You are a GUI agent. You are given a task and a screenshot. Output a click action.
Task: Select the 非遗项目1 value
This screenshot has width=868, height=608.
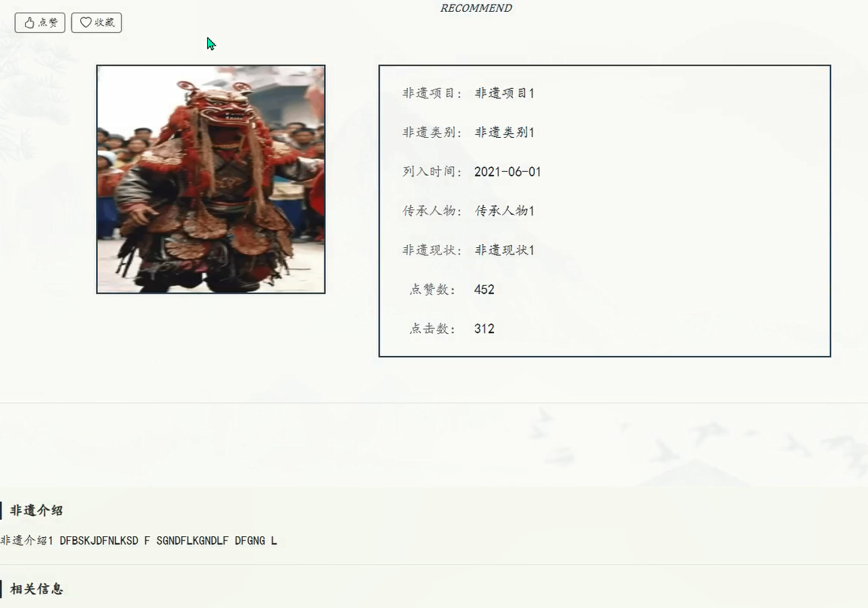pos(504,93)
